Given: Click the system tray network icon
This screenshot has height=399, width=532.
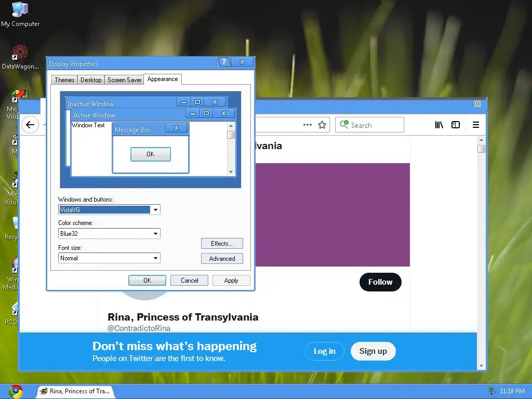Looking at the screenshot, I should (x=491, y=391).
